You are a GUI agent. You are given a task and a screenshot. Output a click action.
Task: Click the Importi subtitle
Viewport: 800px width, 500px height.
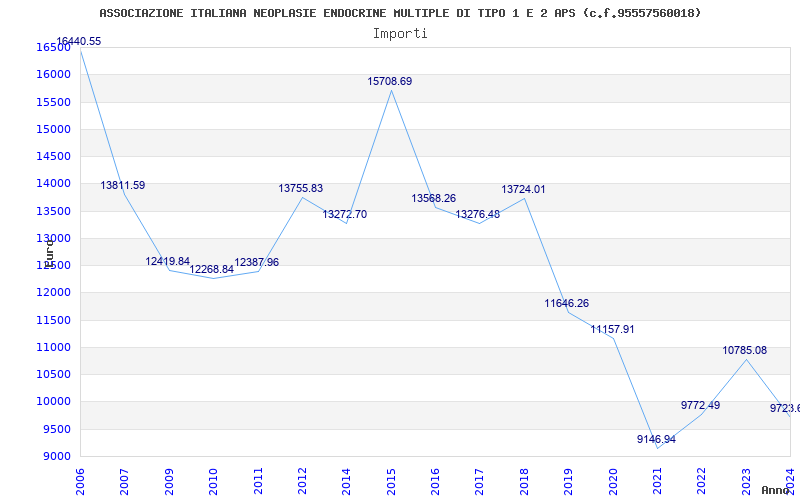tap(400, 34)
